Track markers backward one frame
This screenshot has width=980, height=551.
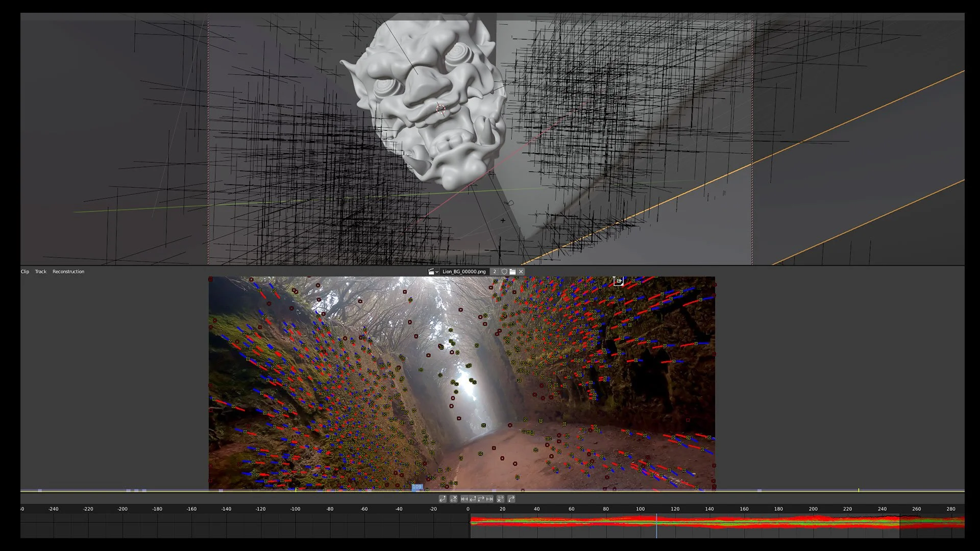473,499
